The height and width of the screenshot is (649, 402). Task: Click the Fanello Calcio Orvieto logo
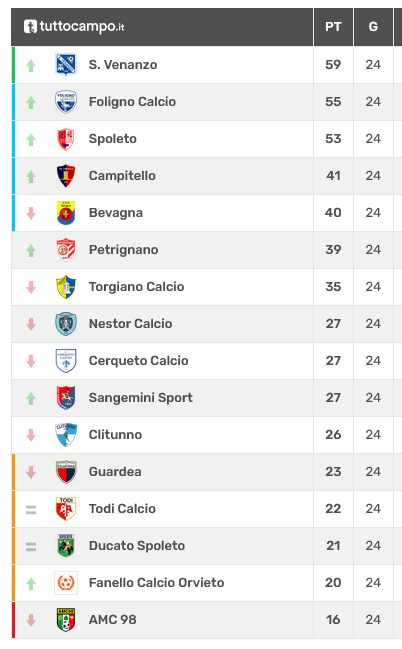coord(66,583)
